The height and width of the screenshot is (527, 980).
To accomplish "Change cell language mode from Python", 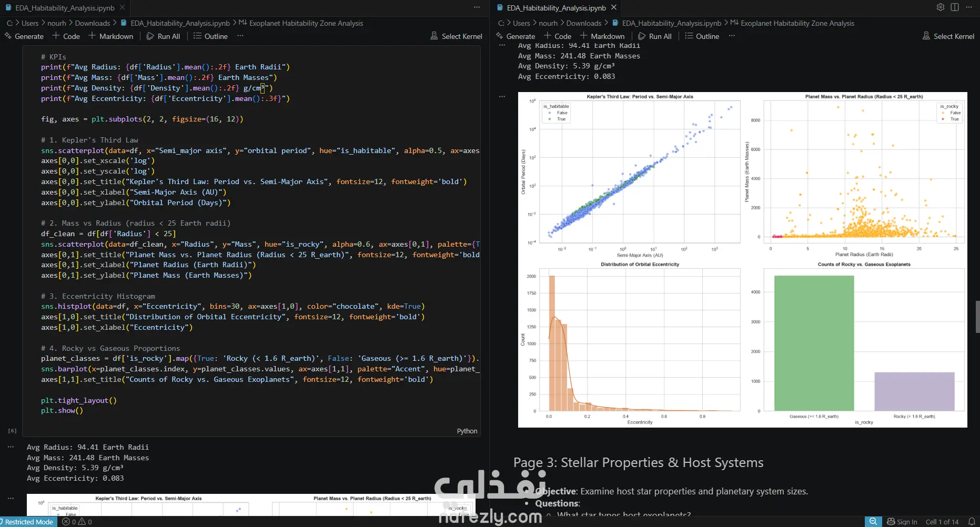I will [467, 431].
